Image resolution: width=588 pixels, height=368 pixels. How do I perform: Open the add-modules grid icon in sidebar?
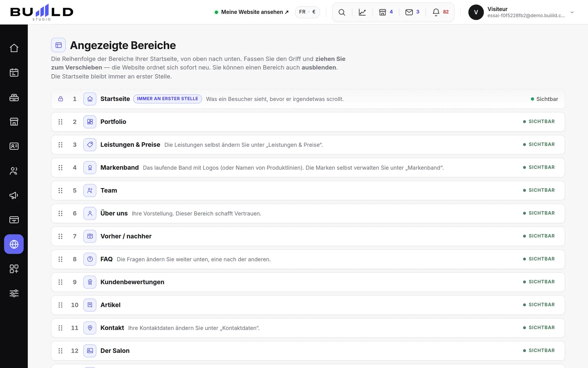(14, 269)
